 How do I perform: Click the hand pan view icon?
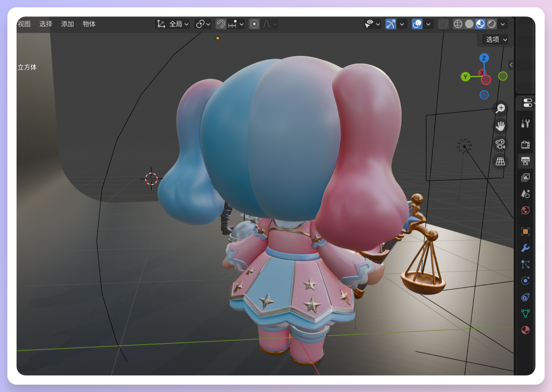click(x=500, y=126)
